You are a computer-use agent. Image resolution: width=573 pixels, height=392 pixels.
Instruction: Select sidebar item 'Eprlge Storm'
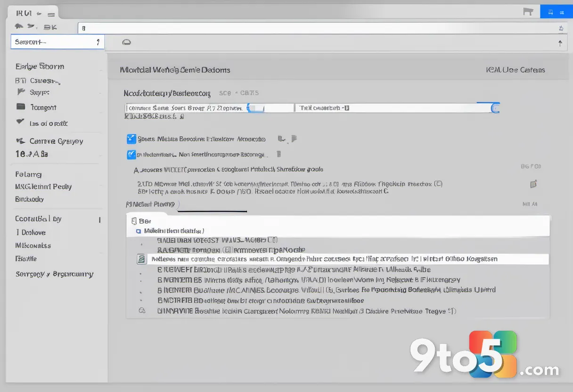[x=40, y=66]
